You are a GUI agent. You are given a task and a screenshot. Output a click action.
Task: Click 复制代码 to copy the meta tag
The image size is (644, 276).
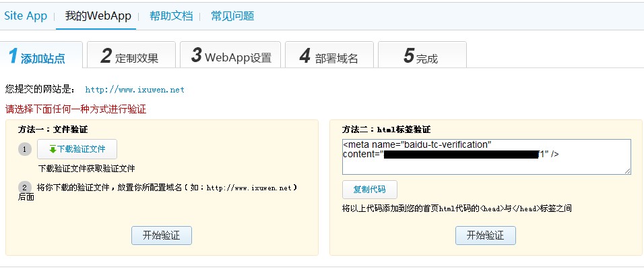tap(369, 190)
